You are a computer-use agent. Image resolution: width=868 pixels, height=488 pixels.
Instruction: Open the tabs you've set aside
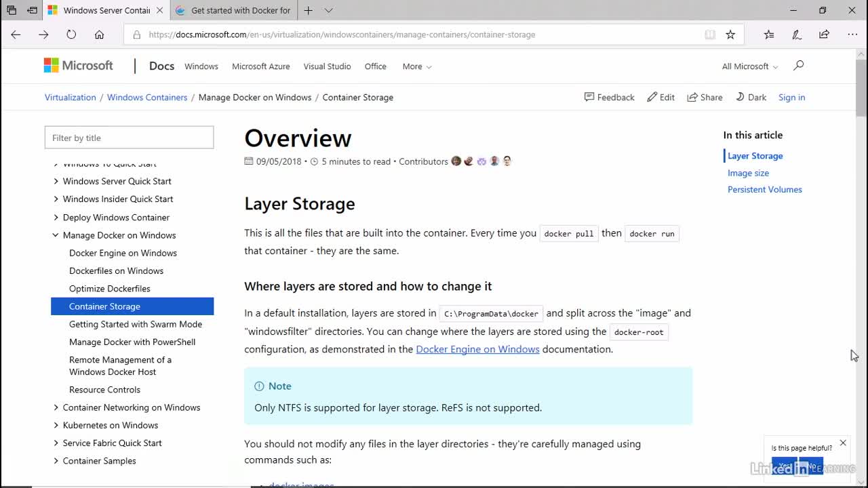12,10
